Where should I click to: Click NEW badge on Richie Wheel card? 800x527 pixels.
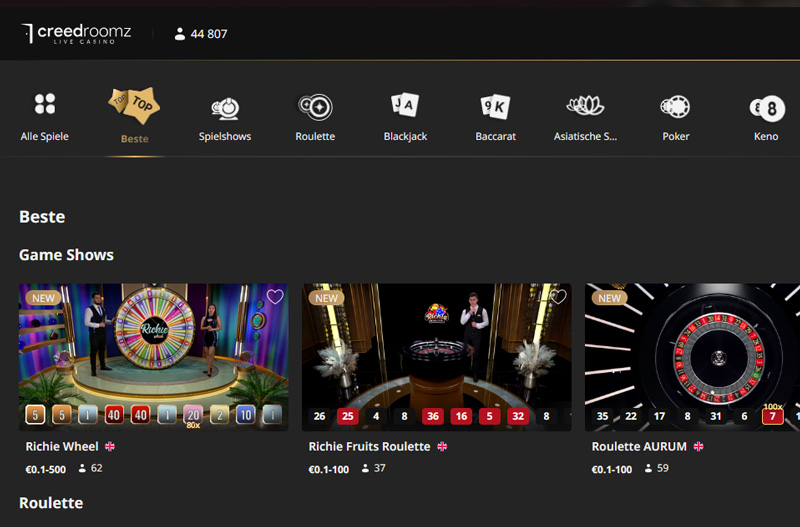[43, 298]
